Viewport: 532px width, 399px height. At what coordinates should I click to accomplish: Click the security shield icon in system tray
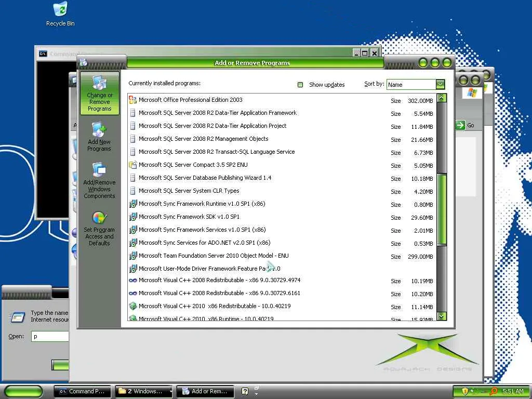pos(465,391)
